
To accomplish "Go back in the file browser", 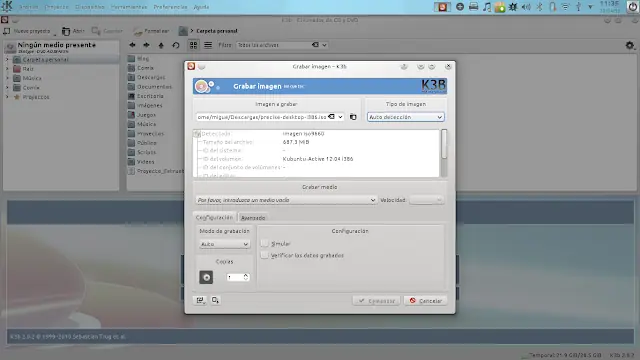I will [x=132, y=45].
